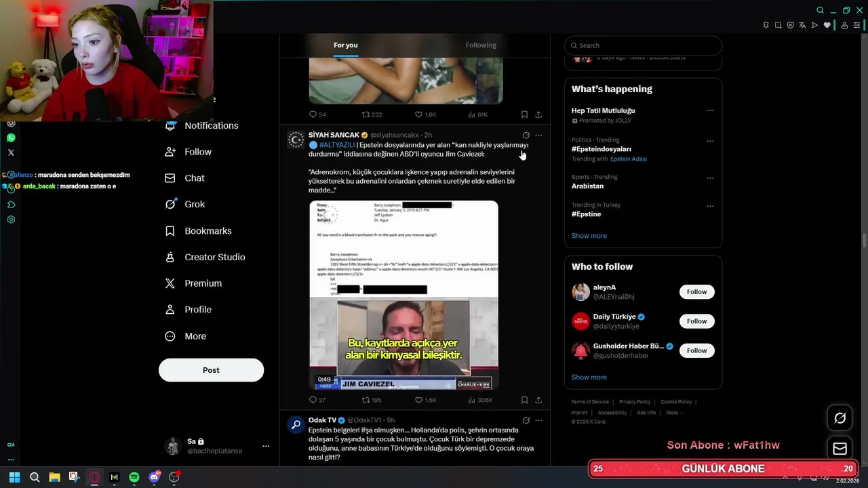Open more options for Hep Tatil Mutluluğu trend
This screenshot has height=488, width=868.
(710, 110)
